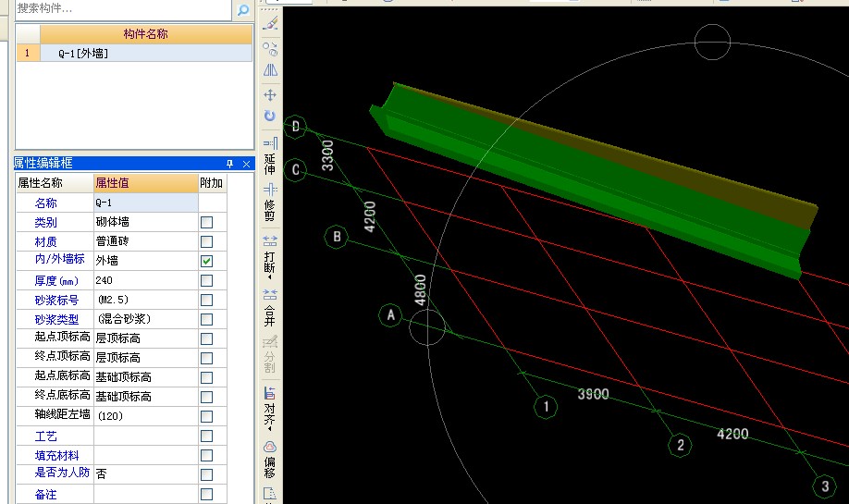This screenshot has height=504, width=849.
Task: Activate the 打断 (break) tool
Action: (x=270, y=257)
